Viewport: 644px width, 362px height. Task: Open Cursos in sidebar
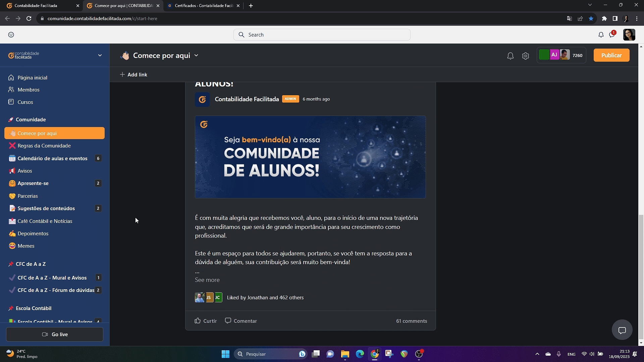pos(25,102)
